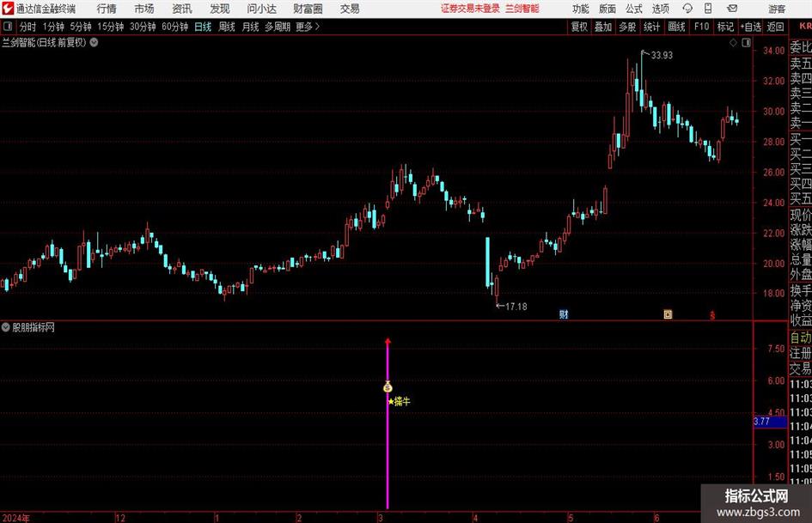Click the 画线 drawing tools button
This screenshot has width=812, height=523.
coord(676,27)
